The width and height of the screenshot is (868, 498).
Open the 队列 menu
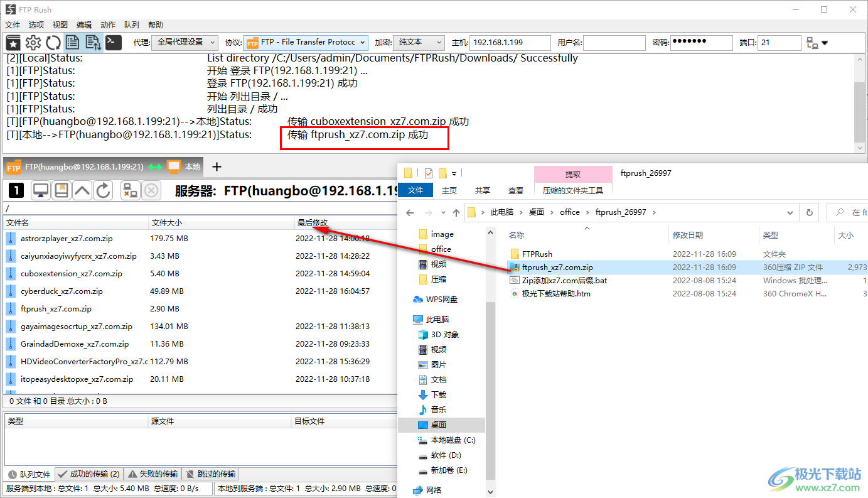132,25
